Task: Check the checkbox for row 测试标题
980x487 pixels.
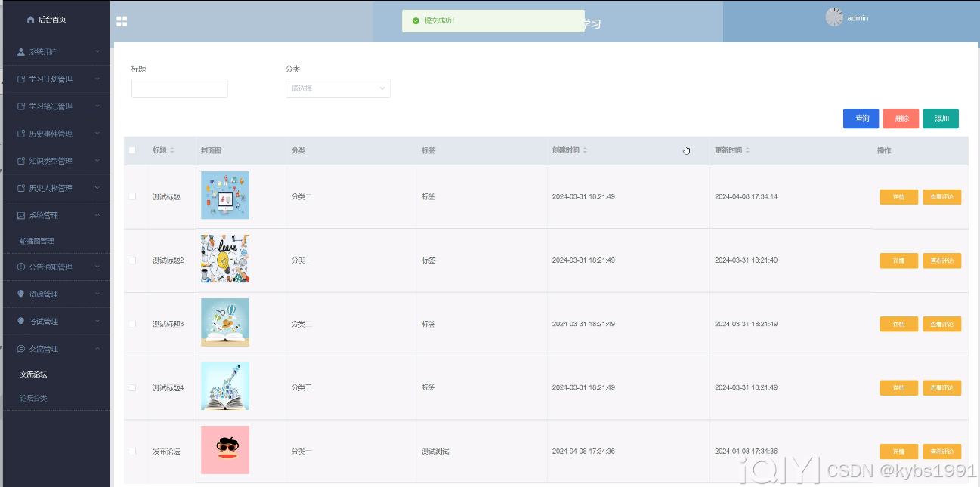Action: point(132,196)
